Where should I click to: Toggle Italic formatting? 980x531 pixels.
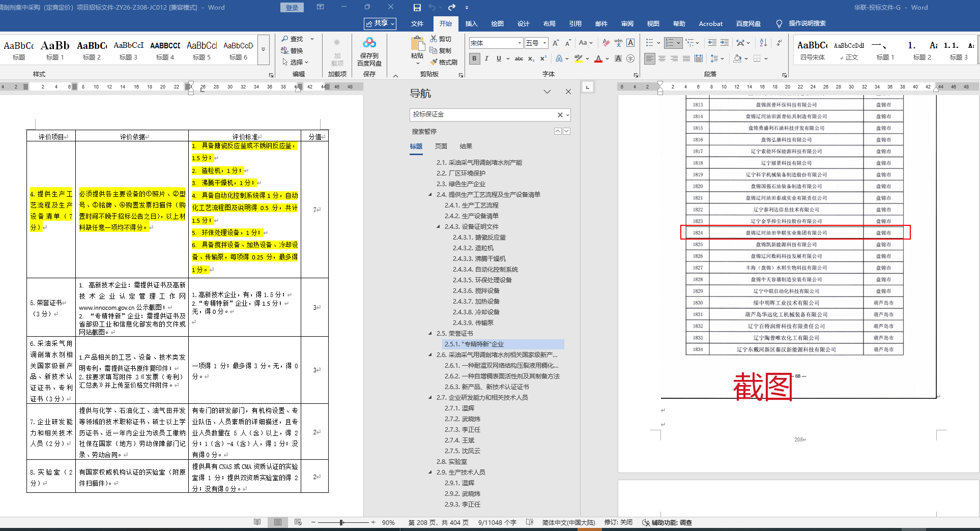pos(486,58)
